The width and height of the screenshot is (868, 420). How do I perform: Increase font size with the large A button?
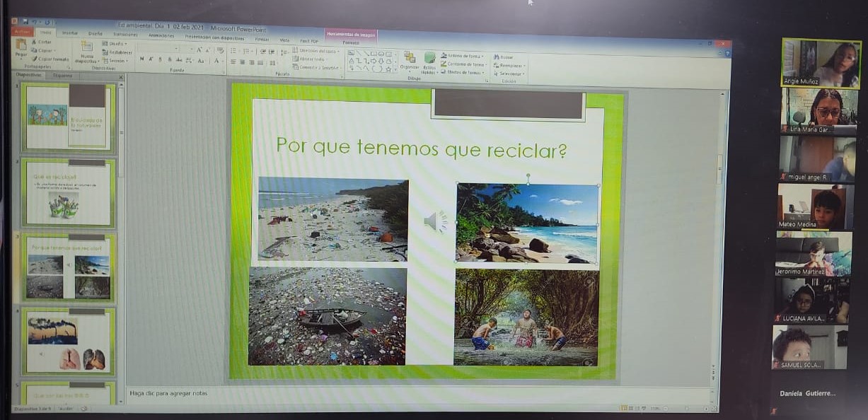click(199, 50)
